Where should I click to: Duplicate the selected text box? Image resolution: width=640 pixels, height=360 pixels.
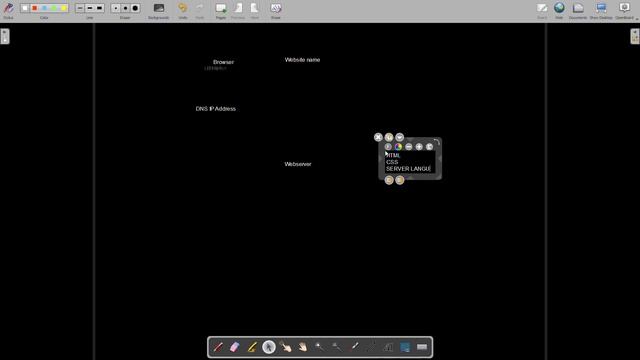pyautogui.click(x=389, y=137)
